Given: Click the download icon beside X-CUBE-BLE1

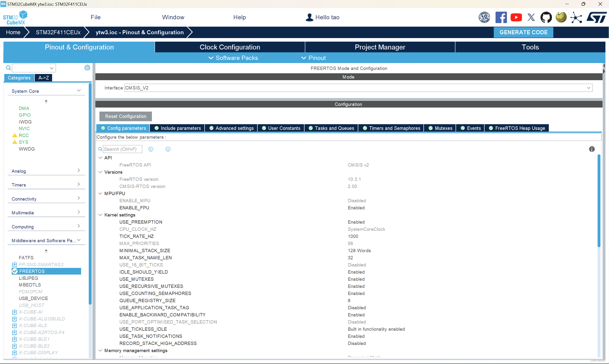Looking at the screenshot, I should coord(15,339).
